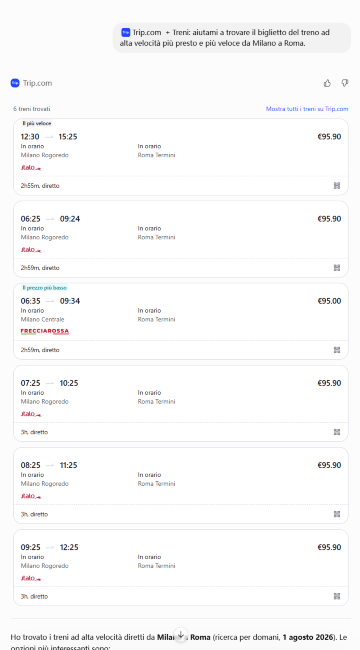
Task: Click the €95.00 lowest price
Action: [x=329, y=301]
